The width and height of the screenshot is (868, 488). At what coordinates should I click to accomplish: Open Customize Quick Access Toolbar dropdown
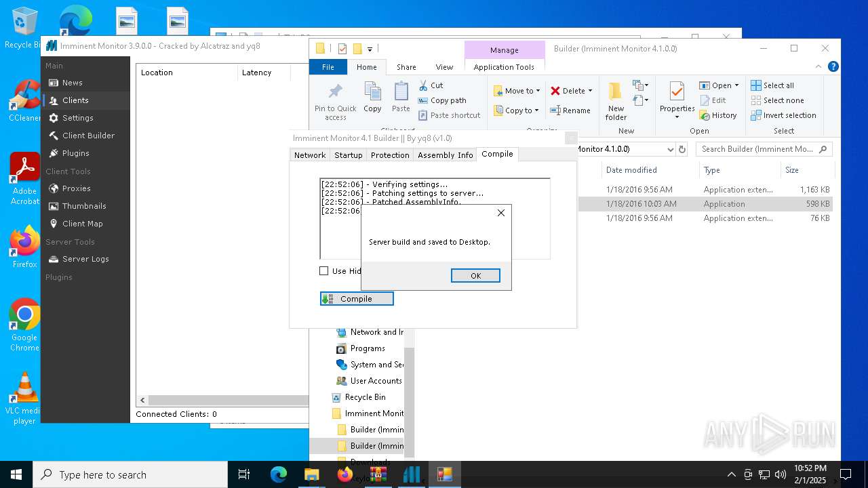pyautogui.click(x=370, y=49)
